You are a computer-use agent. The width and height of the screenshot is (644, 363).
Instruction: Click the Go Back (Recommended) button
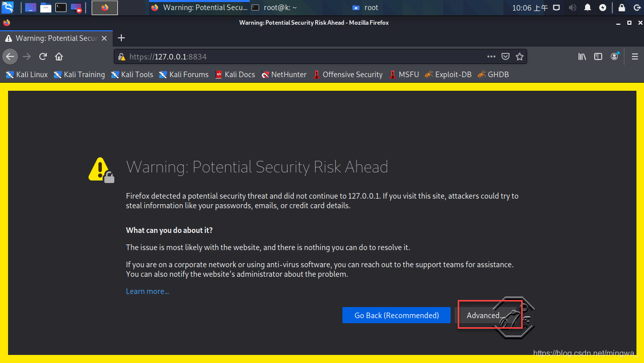click(x=396, y=315)
